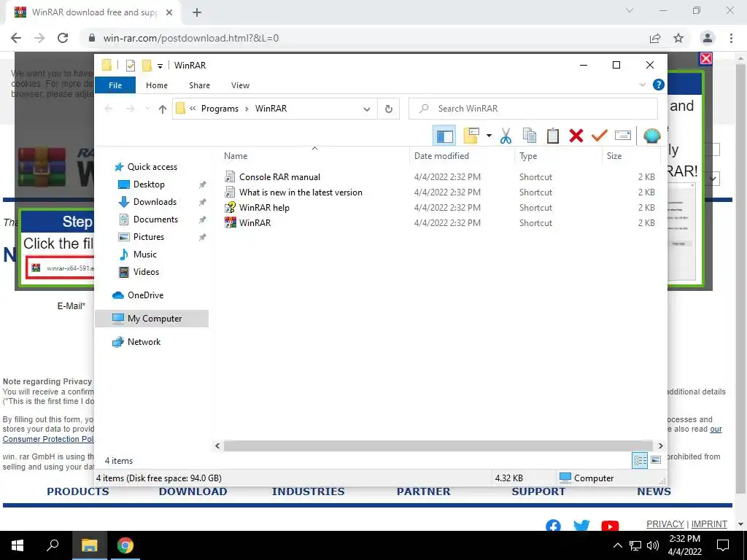Expand hidden path chevron in address bar

pyautogui.click(x=193, y=109)
